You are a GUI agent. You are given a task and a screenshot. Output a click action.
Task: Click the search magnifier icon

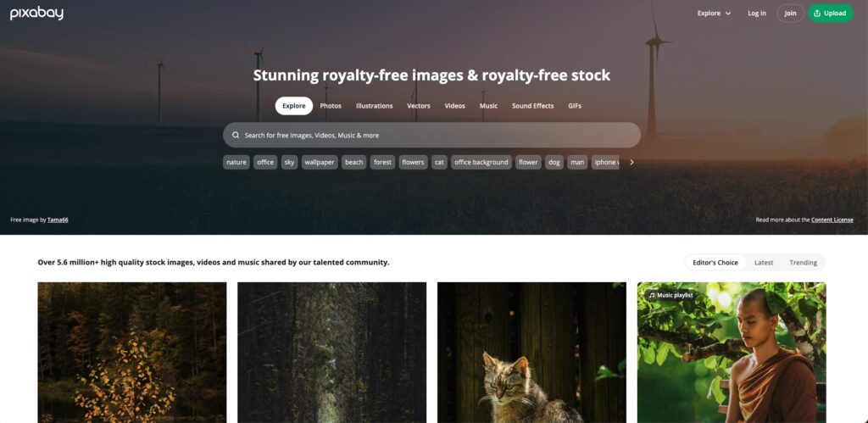click(236, 135)
